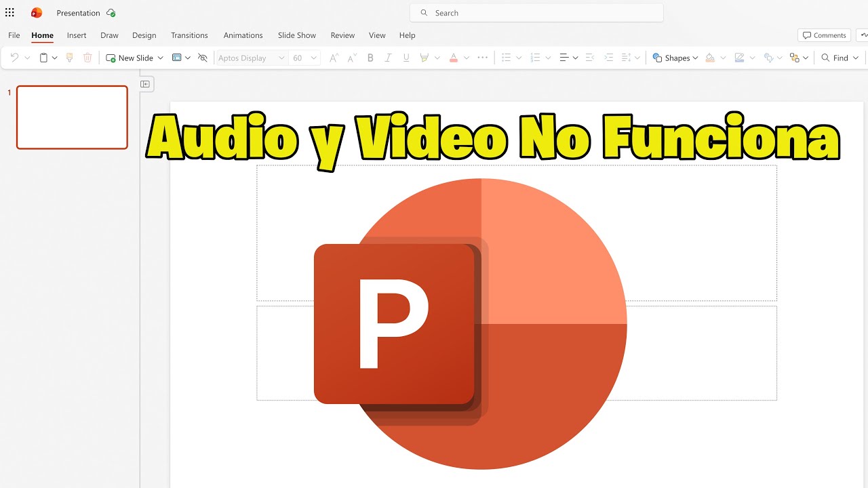Expand the font color arrow
Viewport: 868px width, 488px height.
pos(467,58)
